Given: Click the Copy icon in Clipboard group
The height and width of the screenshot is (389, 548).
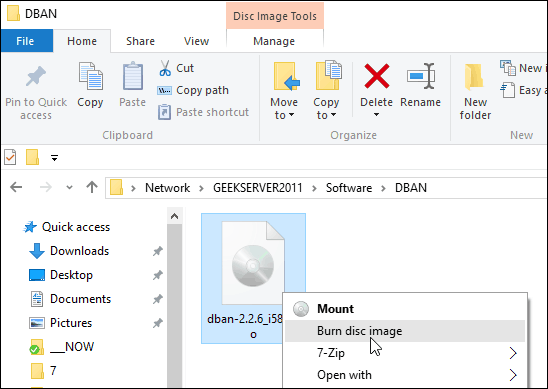Looking at the screenshot, I should [91, 76].
